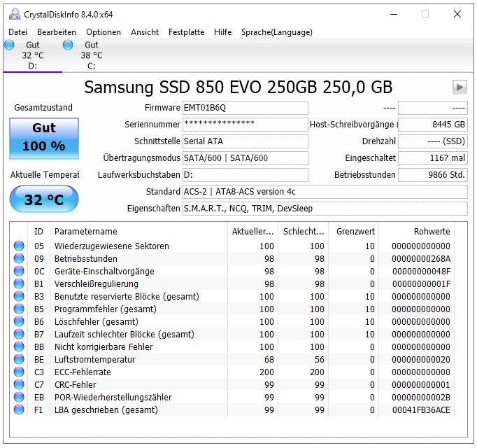Click the CrystalDiskInfo app icon in title bar
477x448 pixels.
[x=14, y=14]
